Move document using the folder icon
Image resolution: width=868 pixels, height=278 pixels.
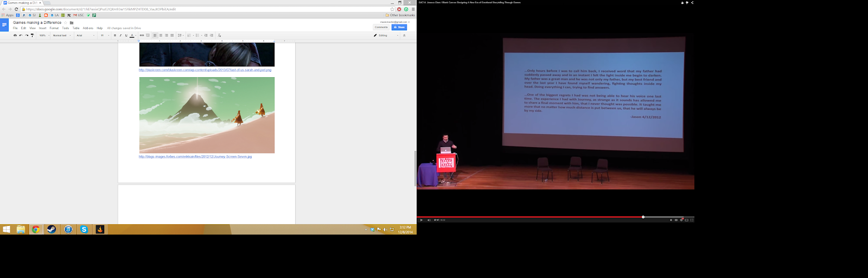coord(72,23)
